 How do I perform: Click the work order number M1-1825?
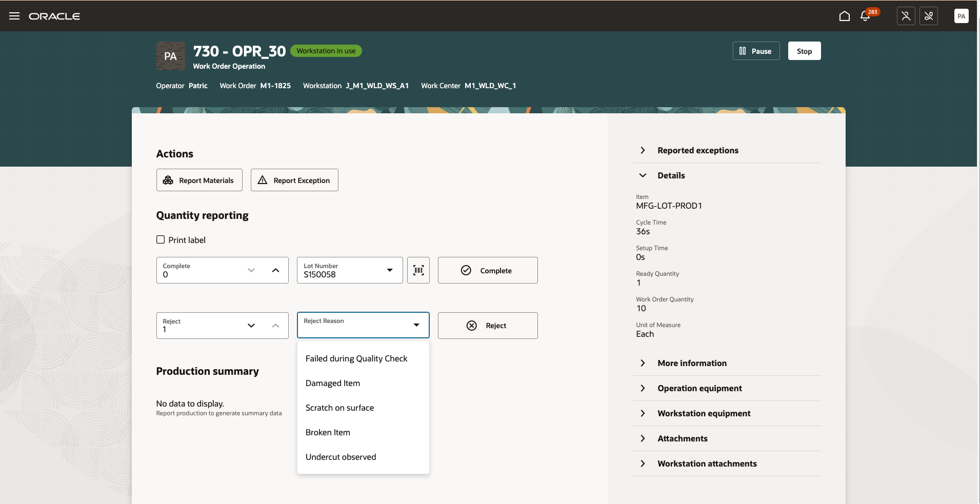pos(275,86)
